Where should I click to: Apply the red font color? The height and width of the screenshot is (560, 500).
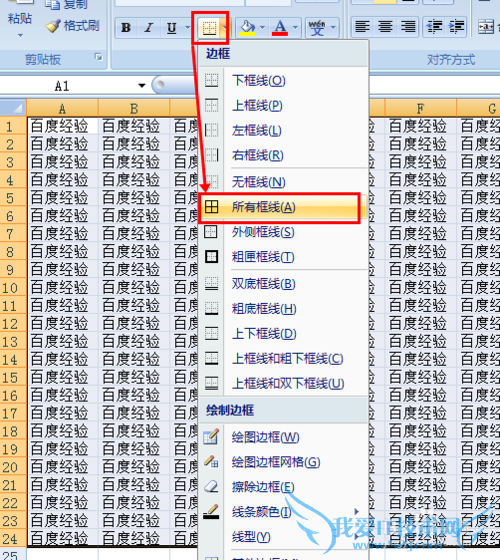click(x=280, y=28)
